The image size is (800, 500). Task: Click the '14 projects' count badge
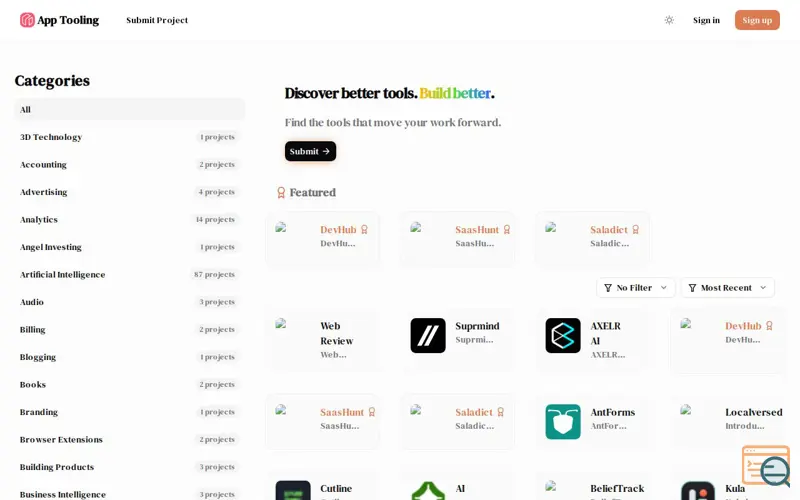tap(215, 219)
